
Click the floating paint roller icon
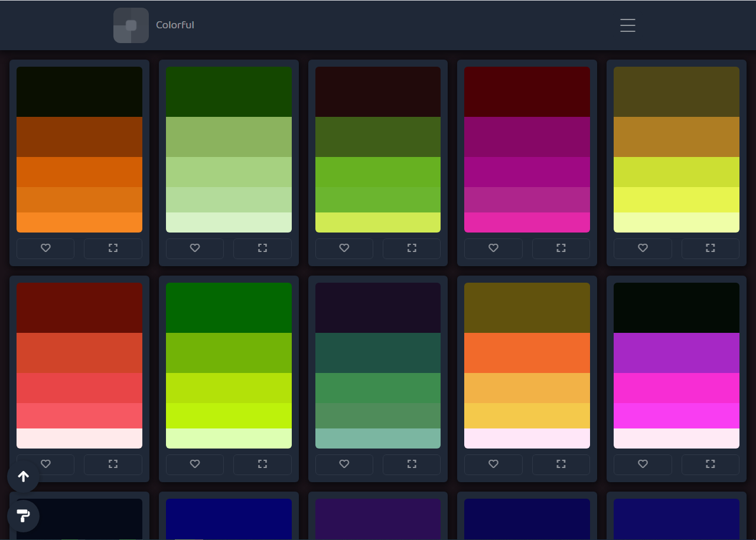click(x=24, y=516)
